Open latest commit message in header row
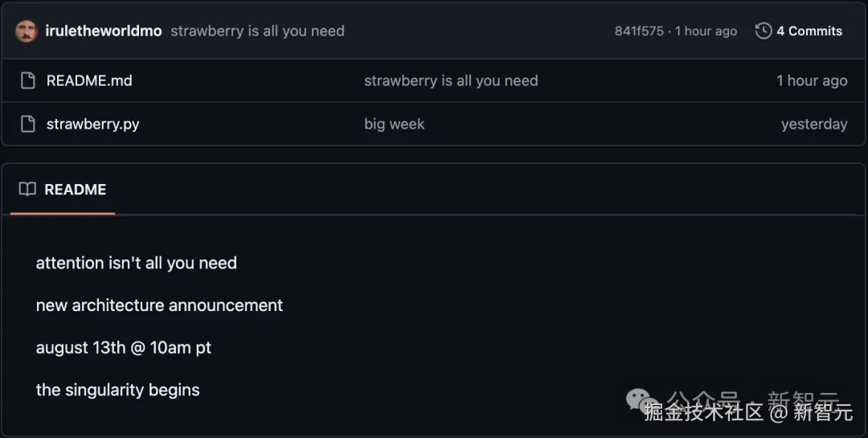868x438 pixels. tap(257, 31)
